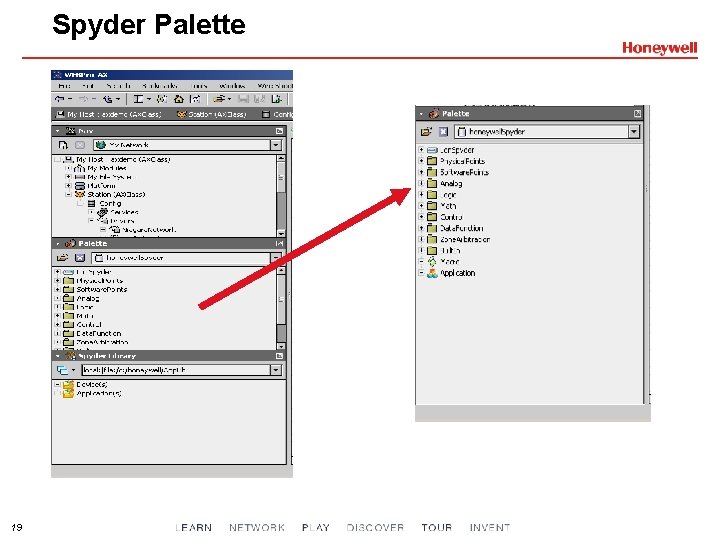
Task: Click LonSpyder device icon in enlarged Palette
Action: [432, 150]
